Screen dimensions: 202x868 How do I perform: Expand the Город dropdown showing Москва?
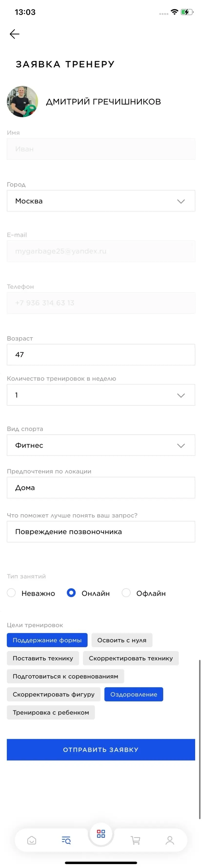[x=101, y=201]
